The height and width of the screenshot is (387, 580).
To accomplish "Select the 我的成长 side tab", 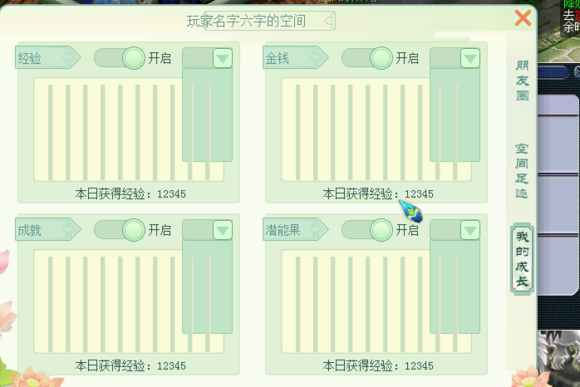I will 522,259.
